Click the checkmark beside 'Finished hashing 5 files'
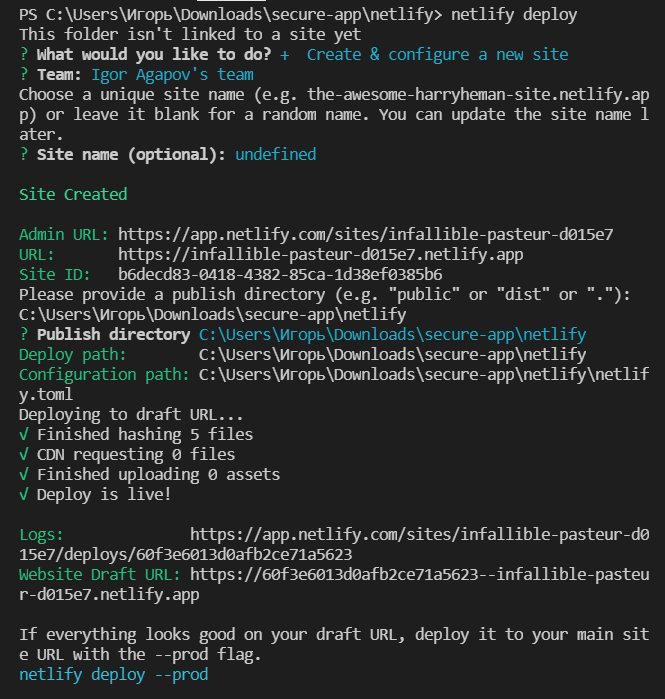 pyautogui.click(x=24, y=435)
